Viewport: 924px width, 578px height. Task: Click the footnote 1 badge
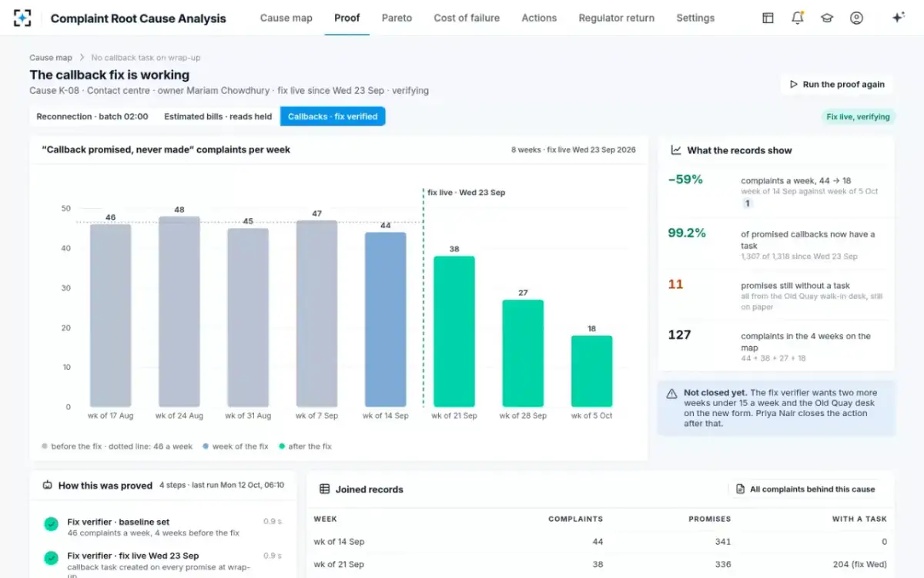coord(747,203)
